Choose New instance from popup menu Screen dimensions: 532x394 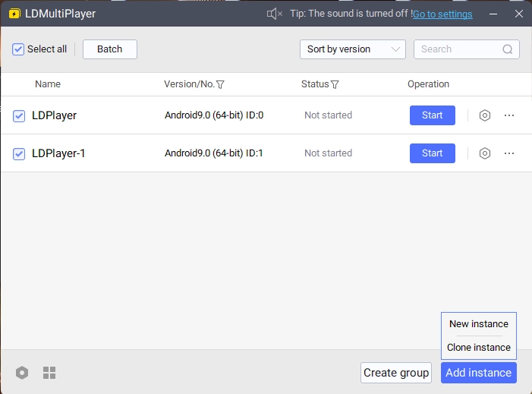(479, 323)
